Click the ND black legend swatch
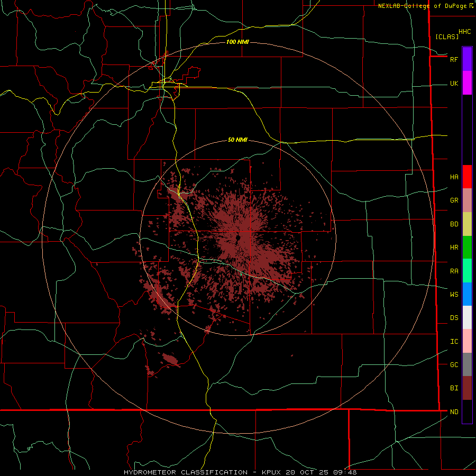Screen dimensions: 476x476 (467, 411)
